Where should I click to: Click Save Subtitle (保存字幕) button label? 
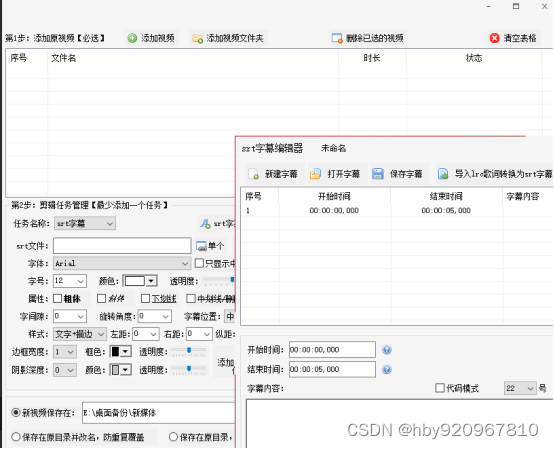tap(406, 174)
